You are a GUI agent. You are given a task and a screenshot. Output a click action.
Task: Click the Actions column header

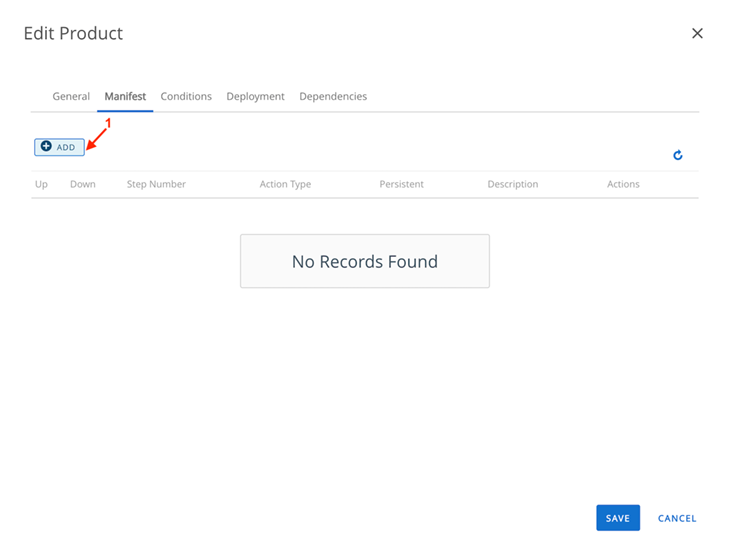tap(623, 184)
